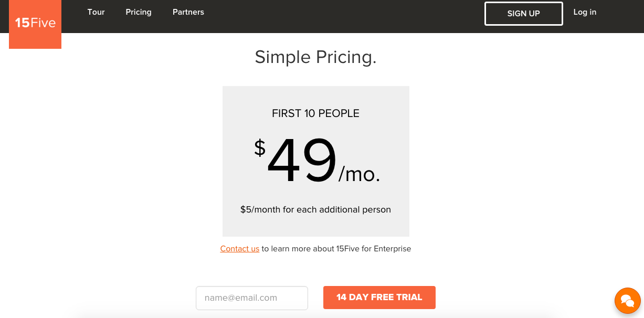Screen dimensions: 644x318
Task: Follow the Contact us link
Action: tap(240, 249)
